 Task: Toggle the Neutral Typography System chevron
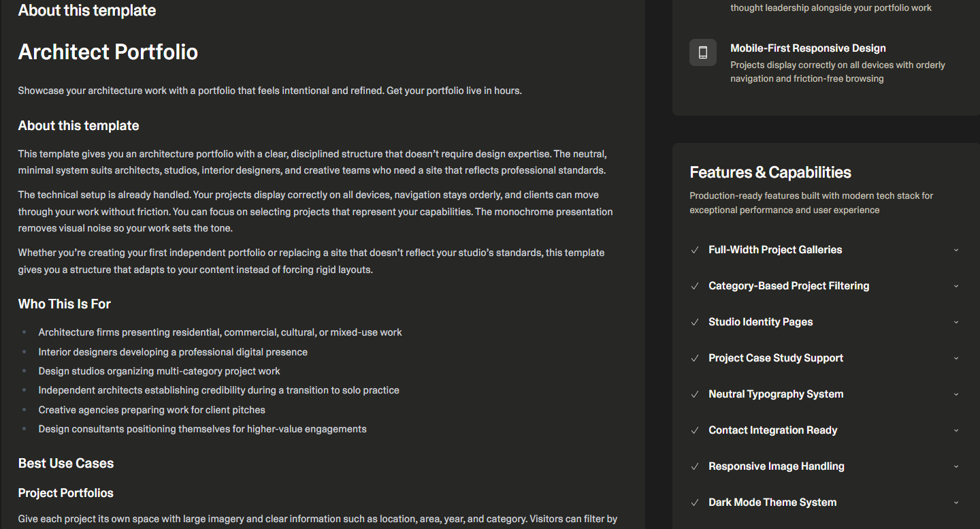click(955, 394)
